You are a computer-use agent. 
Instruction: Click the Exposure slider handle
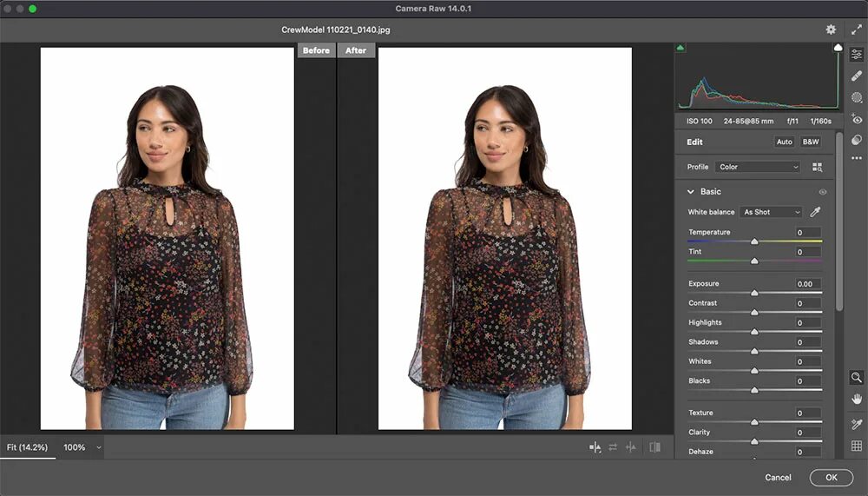click(x=754, y=293)
